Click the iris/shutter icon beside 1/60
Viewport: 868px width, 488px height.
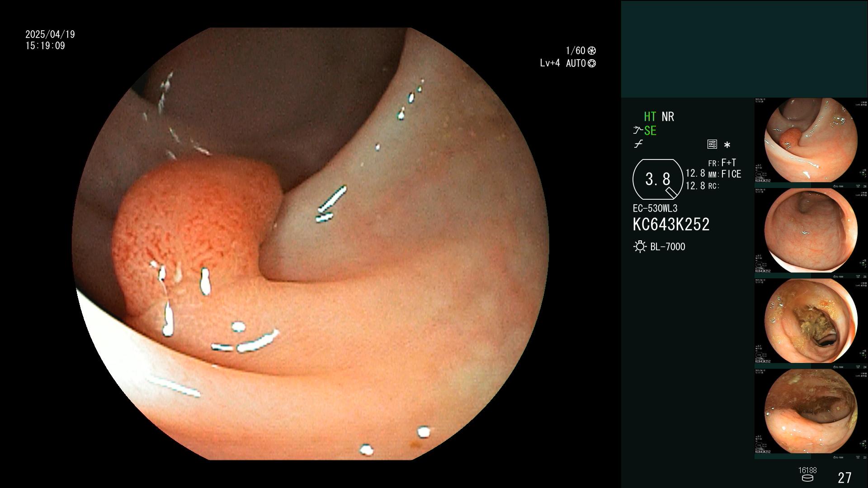tap(591, 51)
